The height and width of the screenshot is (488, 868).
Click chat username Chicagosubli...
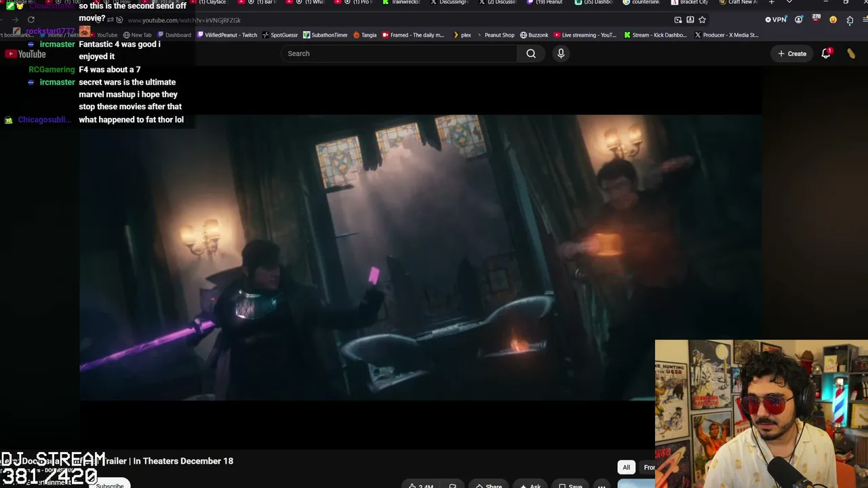[44, 119]
